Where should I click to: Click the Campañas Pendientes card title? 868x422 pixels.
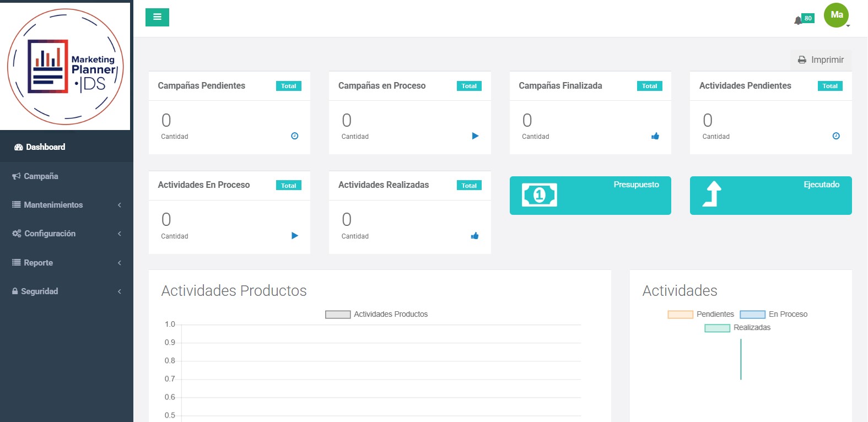coord(202,85)
